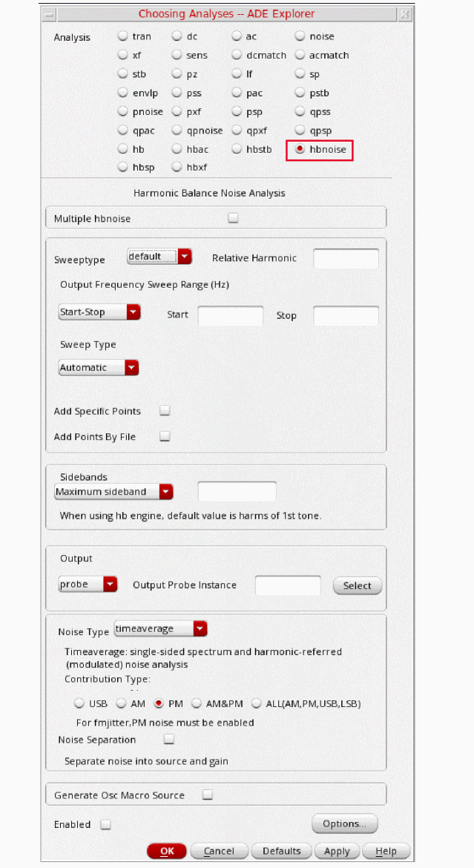Click the Help button

click(386, 852)
